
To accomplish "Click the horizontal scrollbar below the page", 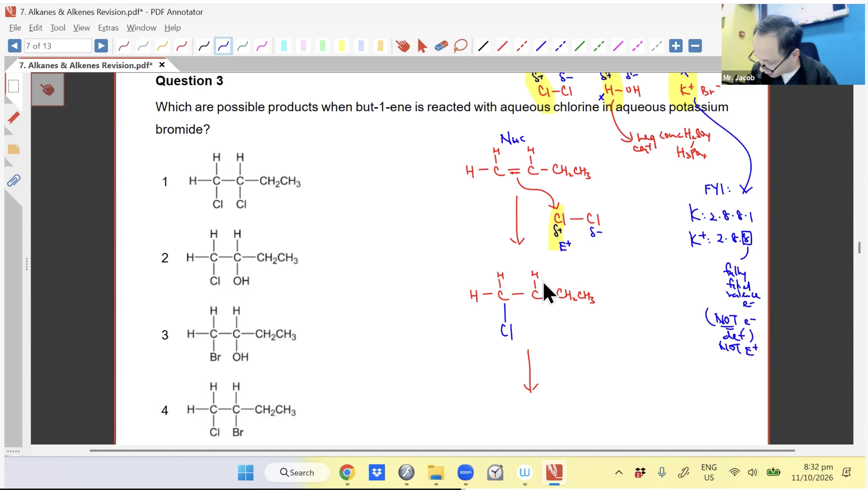I will 442,450.
